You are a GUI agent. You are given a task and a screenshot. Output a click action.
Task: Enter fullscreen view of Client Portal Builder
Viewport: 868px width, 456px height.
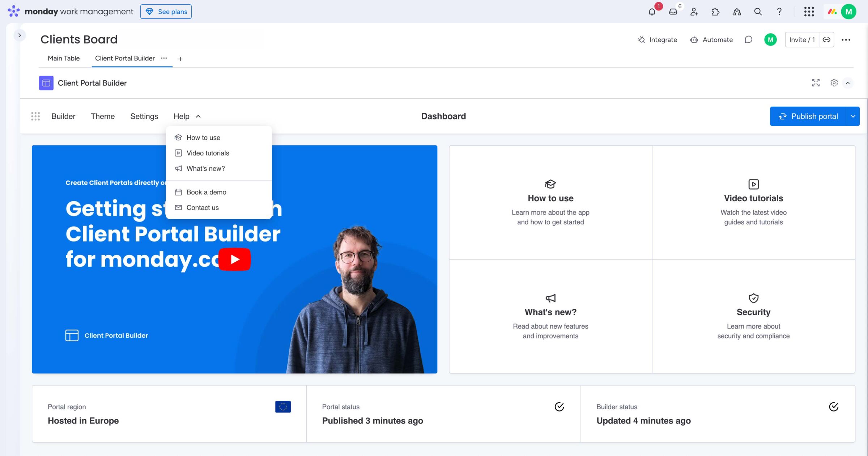click(816, 83)
